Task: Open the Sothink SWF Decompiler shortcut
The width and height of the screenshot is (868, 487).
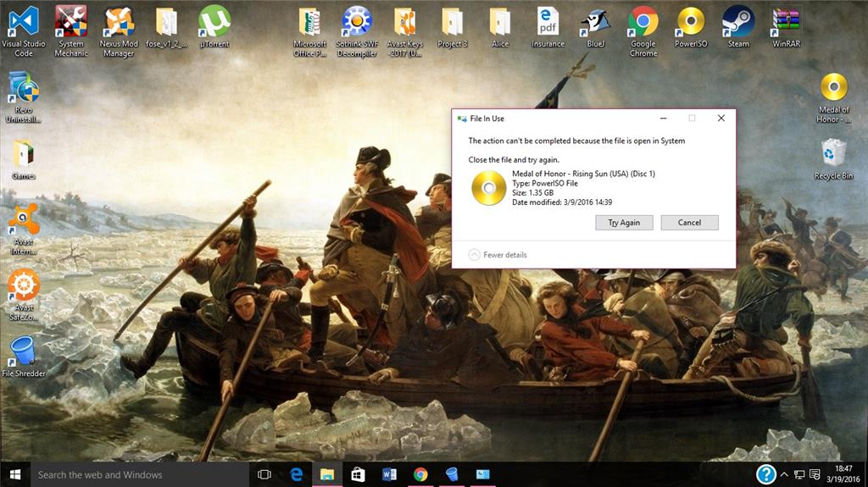Action: 357,30
